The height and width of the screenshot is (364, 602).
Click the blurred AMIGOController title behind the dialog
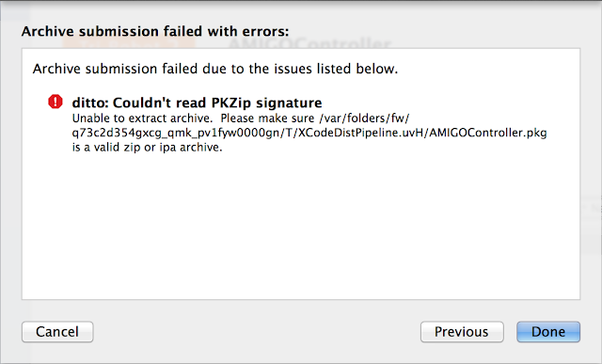[x=309, y=43]
